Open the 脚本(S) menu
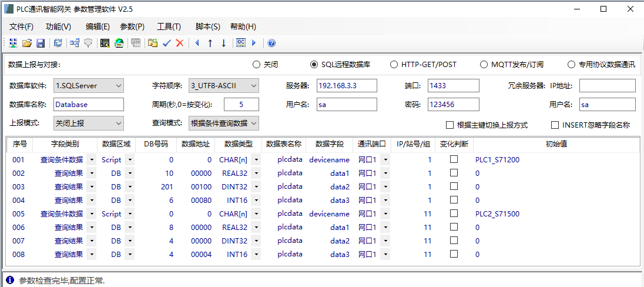 click(207, 26)
